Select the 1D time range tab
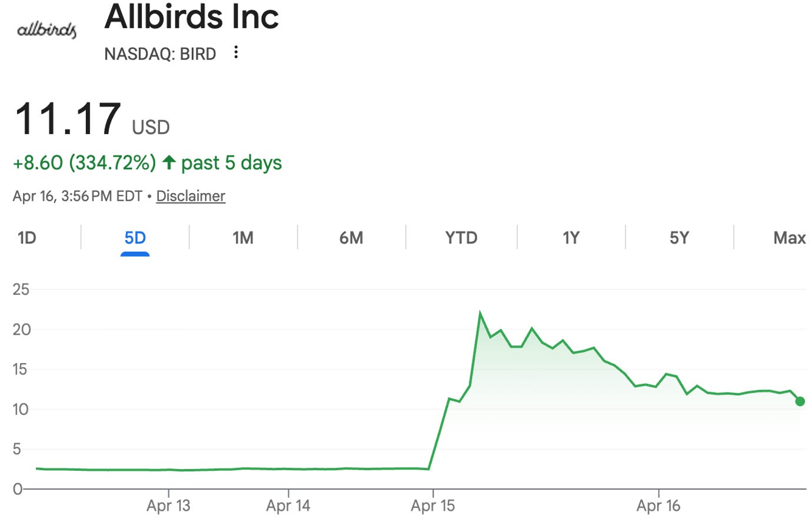Screen dimensions: 812x519 (x=27, y=238)
